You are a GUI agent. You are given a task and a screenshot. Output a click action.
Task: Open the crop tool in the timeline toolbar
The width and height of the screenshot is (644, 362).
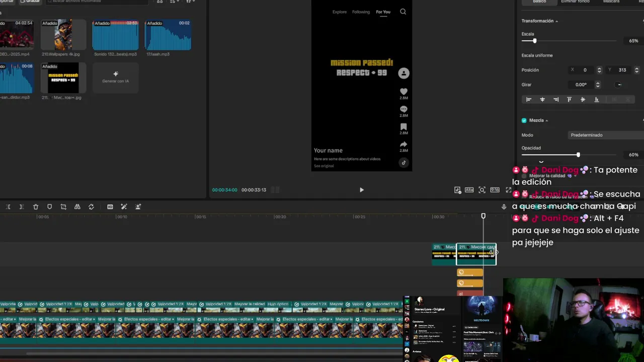pos(63,207)
